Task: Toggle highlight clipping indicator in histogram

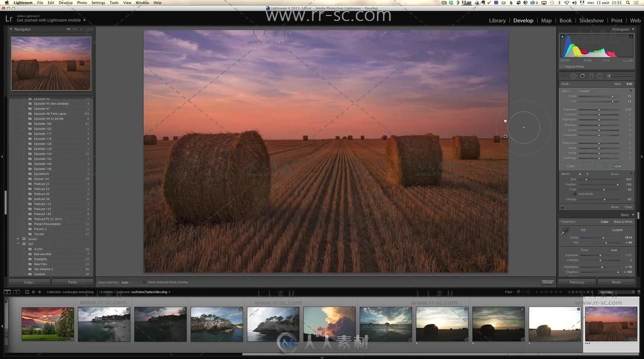Action: click(632, 36)
